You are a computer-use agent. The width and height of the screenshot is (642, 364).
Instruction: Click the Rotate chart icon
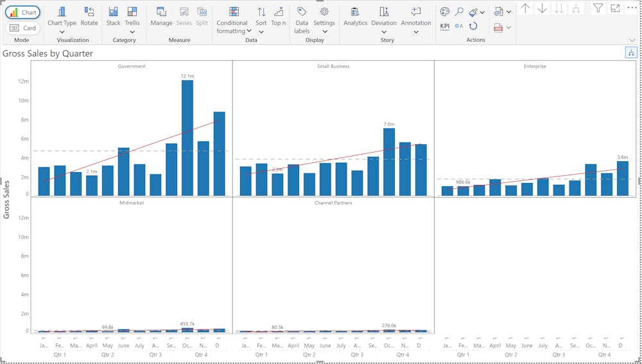(x=89, y=12)
